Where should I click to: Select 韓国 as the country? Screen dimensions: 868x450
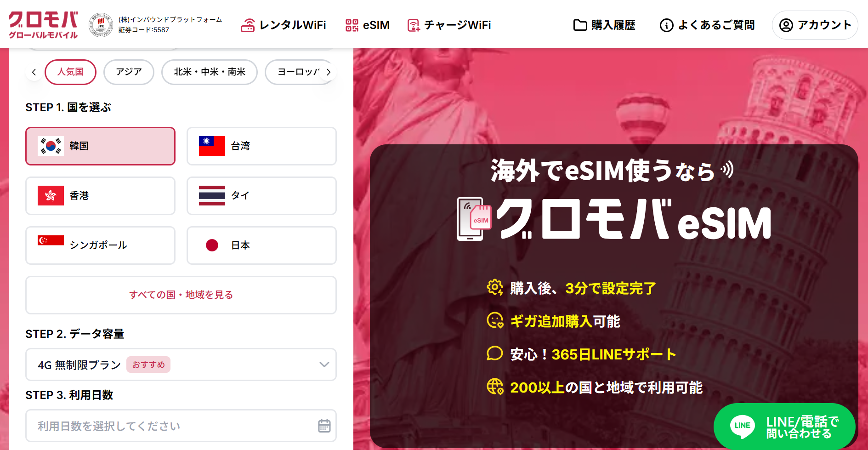click(x=100, y=146)
